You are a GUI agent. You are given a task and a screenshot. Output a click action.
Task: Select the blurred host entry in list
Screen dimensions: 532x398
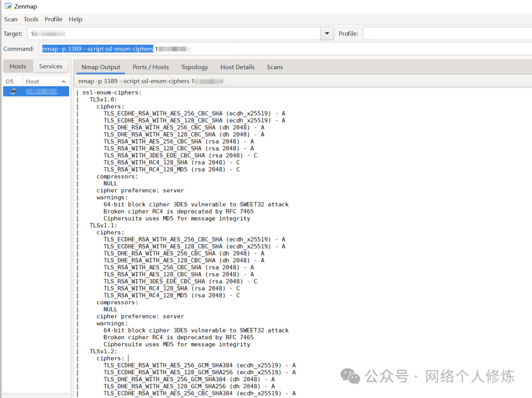click(41, 91)
